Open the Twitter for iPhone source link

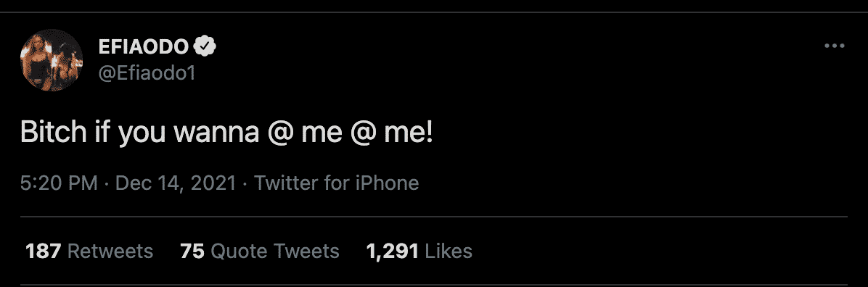[336, 183]
